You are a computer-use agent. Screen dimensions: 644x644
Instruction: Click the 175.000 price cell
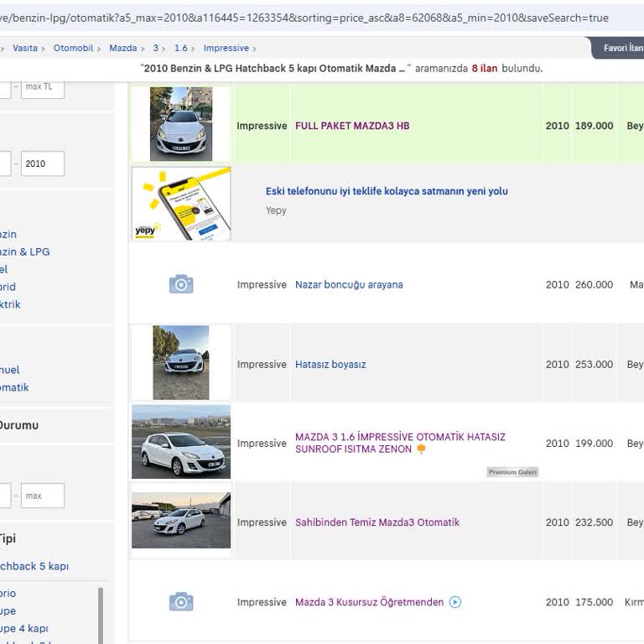(x=594, y=602)
